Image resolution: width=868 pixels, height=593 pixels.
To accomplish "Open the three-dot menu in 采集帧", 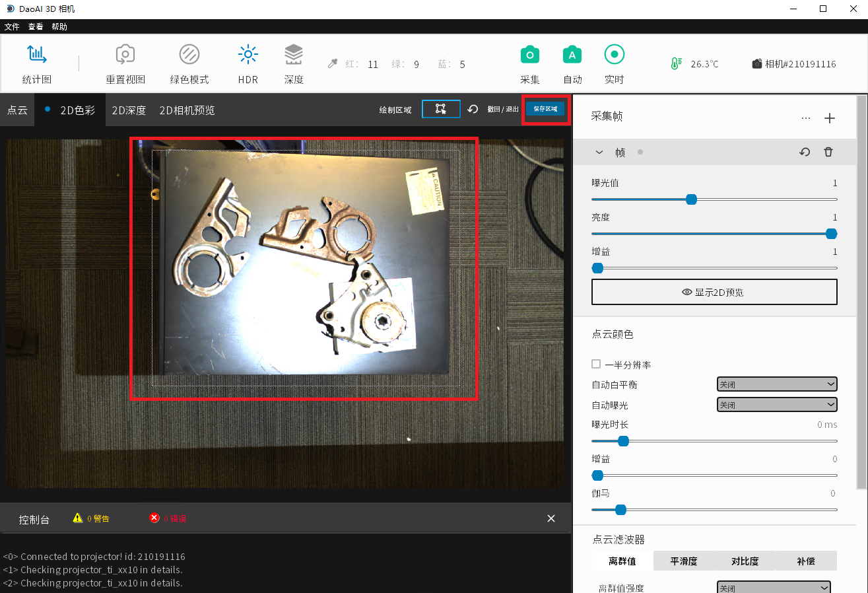I will (x=805, y=118).
